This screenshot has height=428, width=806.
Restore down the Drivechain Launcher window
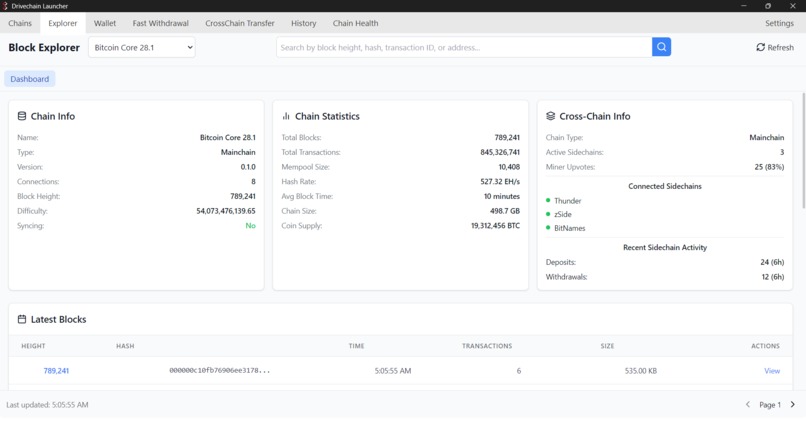tap(768, 6)
